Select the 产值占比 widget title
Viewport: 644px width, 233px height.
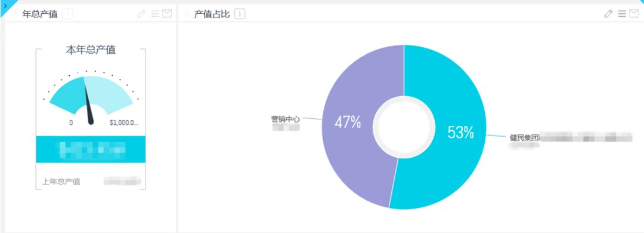click(x=212, y=14)
